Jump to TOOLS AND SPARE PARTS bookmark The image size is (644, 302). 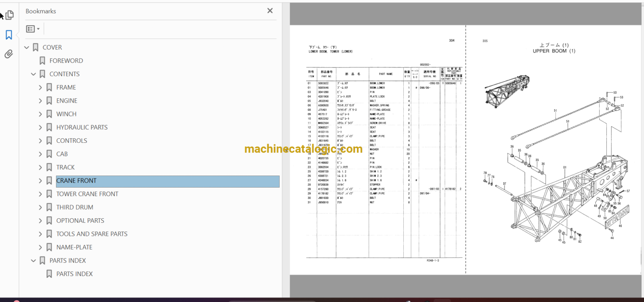click(x=92, y=234)
